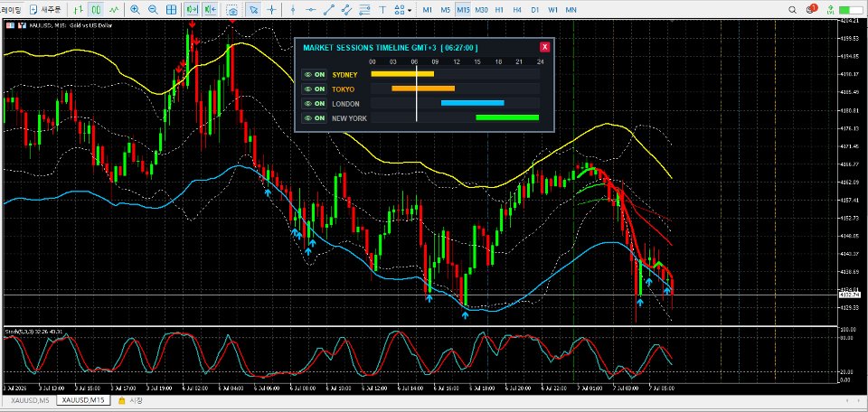Select the crosshair cursor tool
868x412 pixels.
point(271,9)
